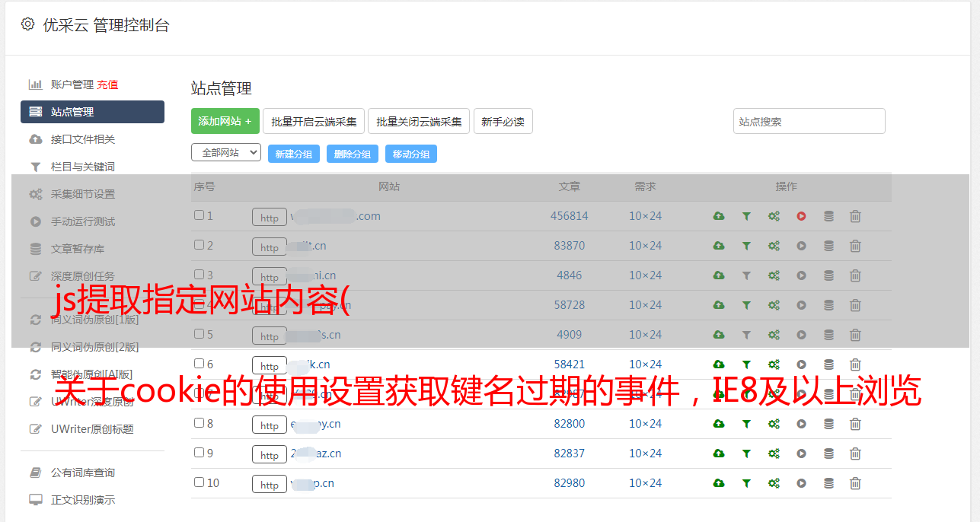The width and height of the screenshot is (980, 522).
Task: Select 站点管理 in the sidebar
Action: [x=92, y=112]
